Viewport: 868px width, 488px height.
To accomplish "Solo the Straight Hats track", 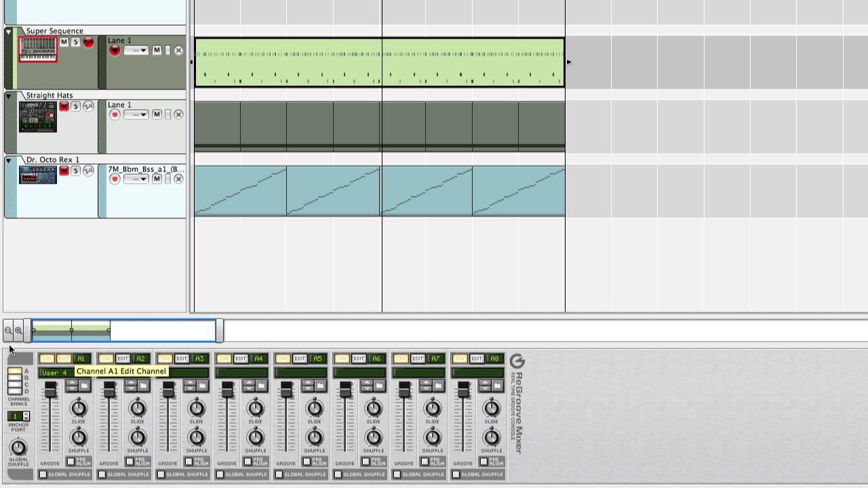I will 75,106.
